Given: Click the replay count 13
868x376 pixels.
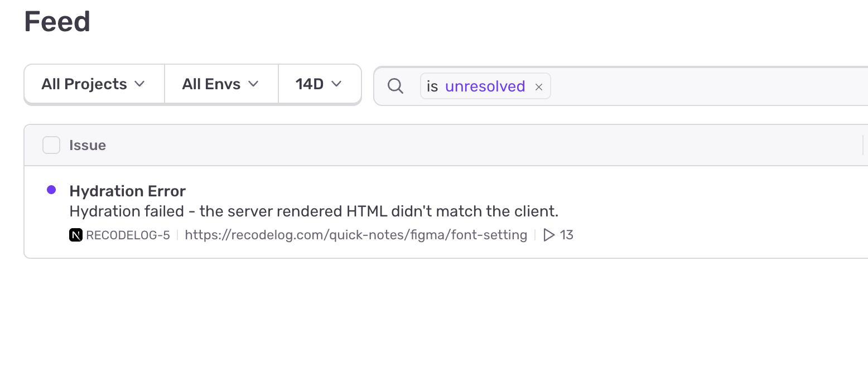Looking at the screenshot, I should (x=567, y=235).
